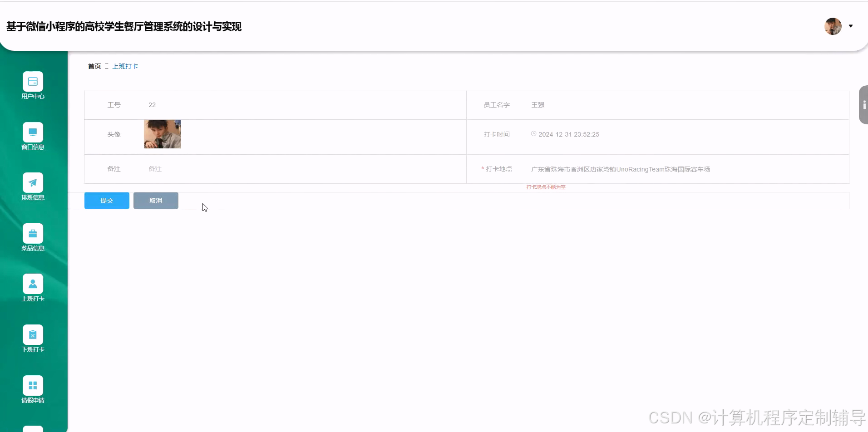Image resolution: width=868 pixels, height=432 pixels.
Task: Click the 排班信息 menu label
Action: click(x=33, y=197)
